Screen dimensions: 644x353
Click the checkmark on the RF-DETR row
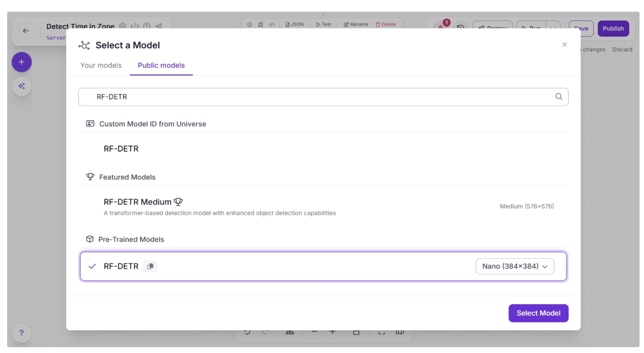[92, 266]
